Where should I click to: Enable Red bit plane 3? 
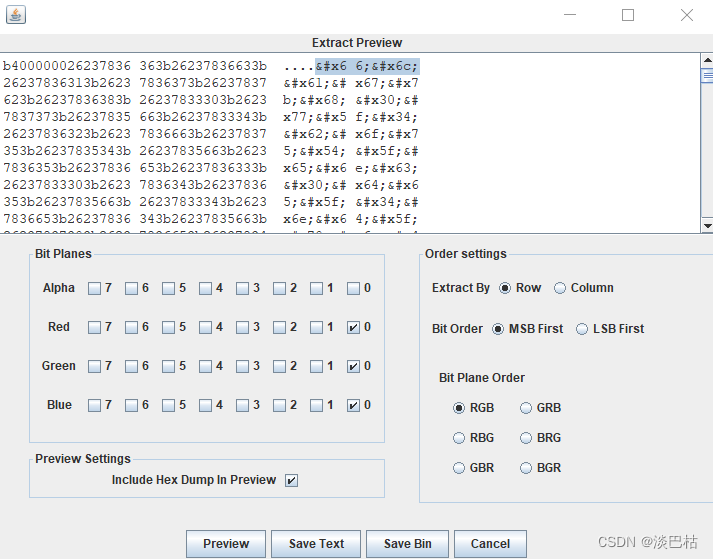pos(242,327)
